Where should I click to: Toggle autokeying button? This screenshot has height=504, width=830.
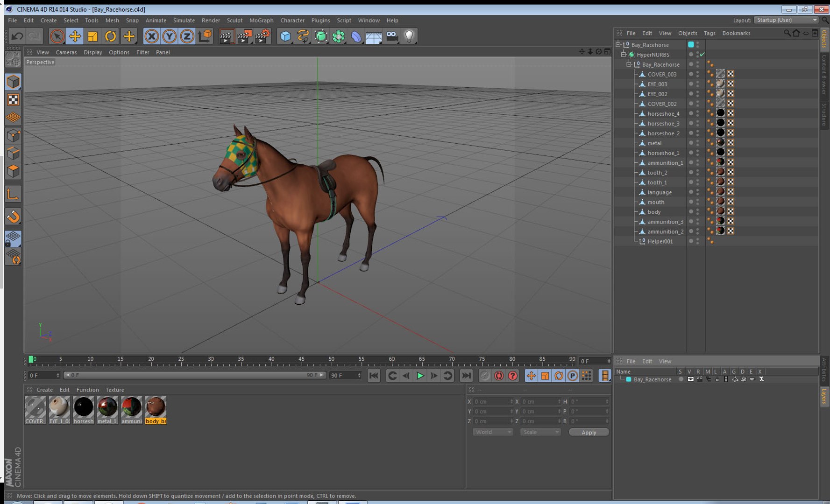(499, 376)
